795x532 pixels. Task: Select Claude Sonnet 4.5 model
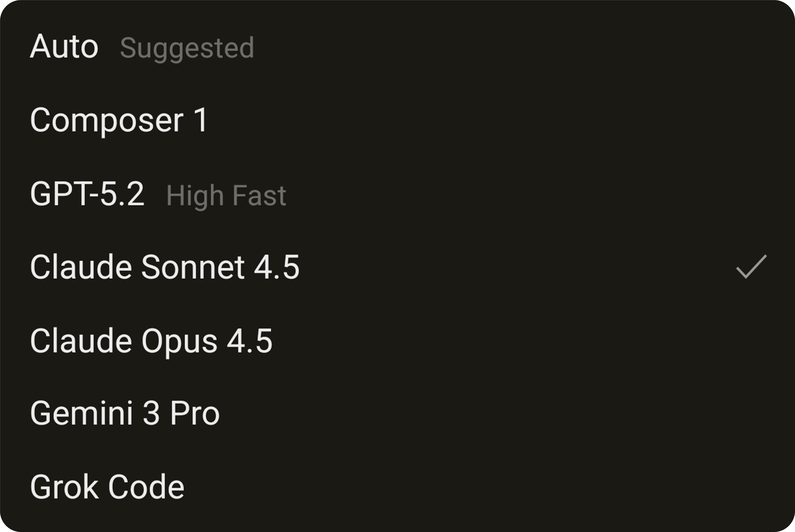click(x=165, y=267)
